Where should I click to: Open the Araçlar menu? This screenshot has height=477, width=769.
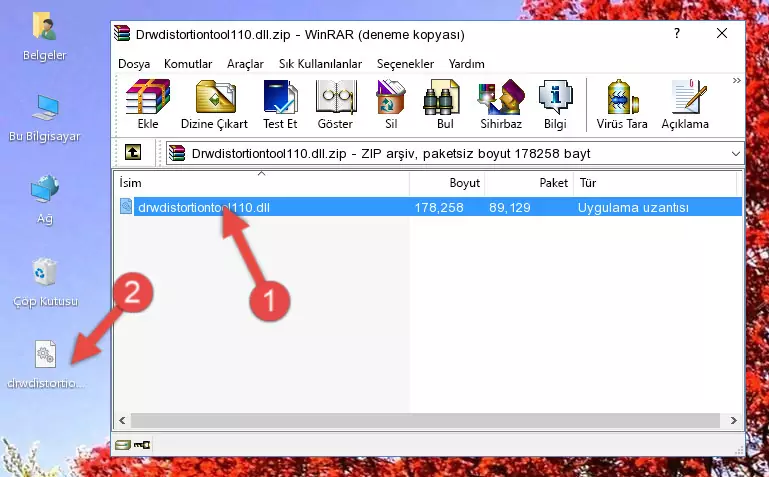click(x=245, y=64)
